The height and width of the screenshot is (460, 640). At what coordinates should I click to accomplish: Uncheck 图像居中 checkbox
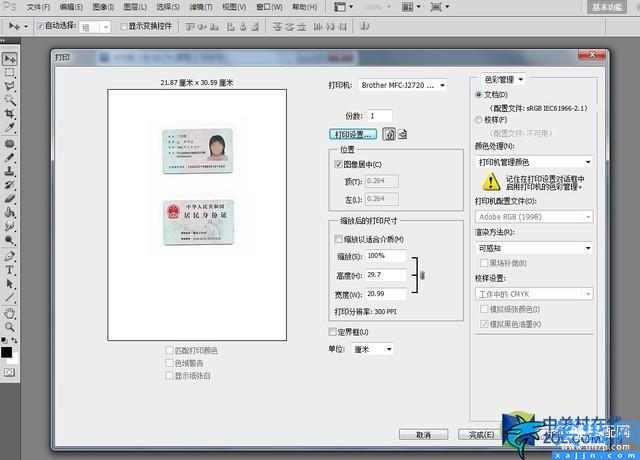click(338, 164)
